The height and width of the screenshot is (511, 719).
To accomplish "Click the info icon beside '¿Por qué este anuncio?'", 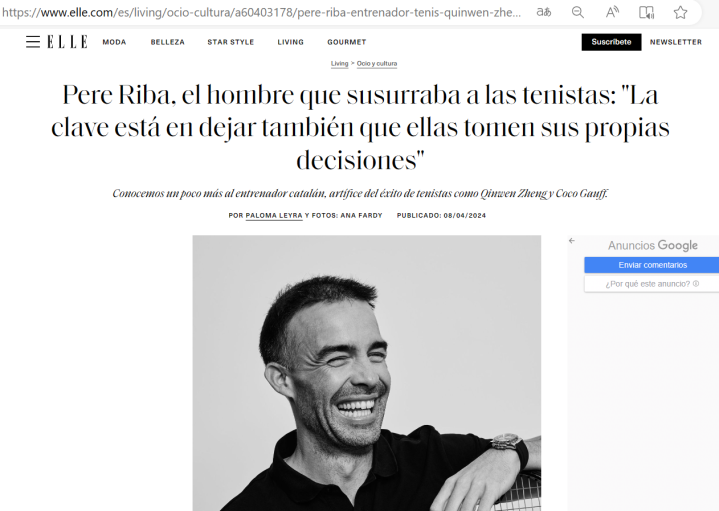I will pos(696,283).
